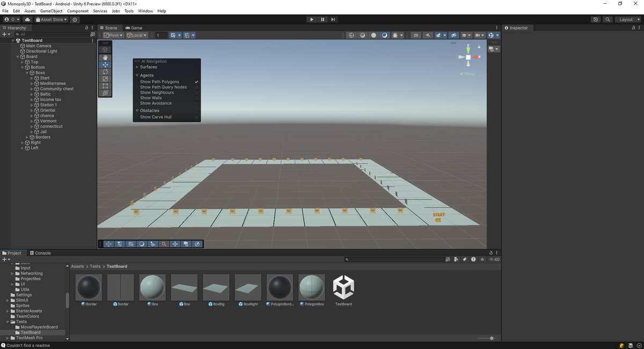This screenshot has width=644, height=349.
Task: Switch to the Game tab
Action: click(134, 28)
